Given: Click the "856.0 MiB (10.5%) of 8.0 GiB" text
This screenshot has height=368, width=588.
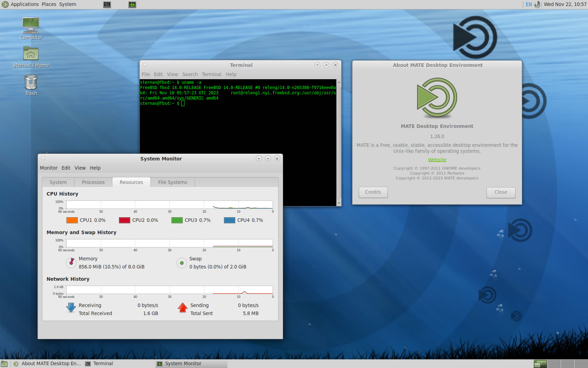Looking at the screenshot, I should click(112, 267).
